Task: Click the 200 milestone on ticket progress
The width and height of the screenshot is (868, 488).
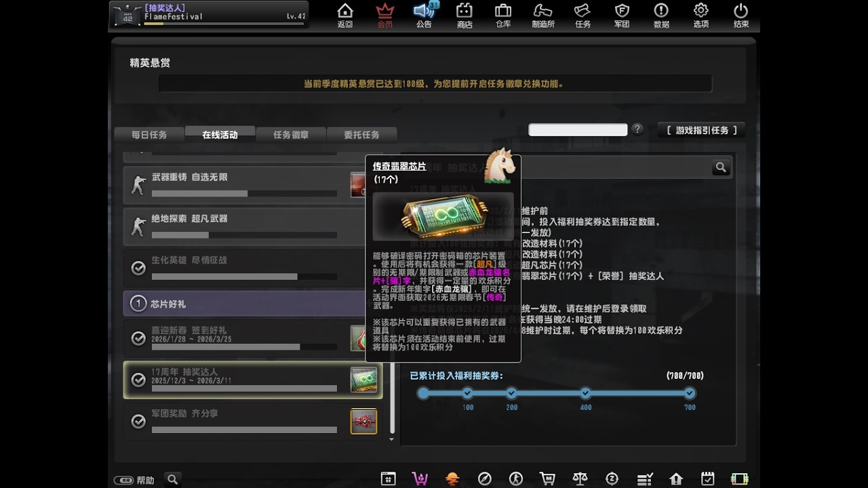Action: (511, 393)
